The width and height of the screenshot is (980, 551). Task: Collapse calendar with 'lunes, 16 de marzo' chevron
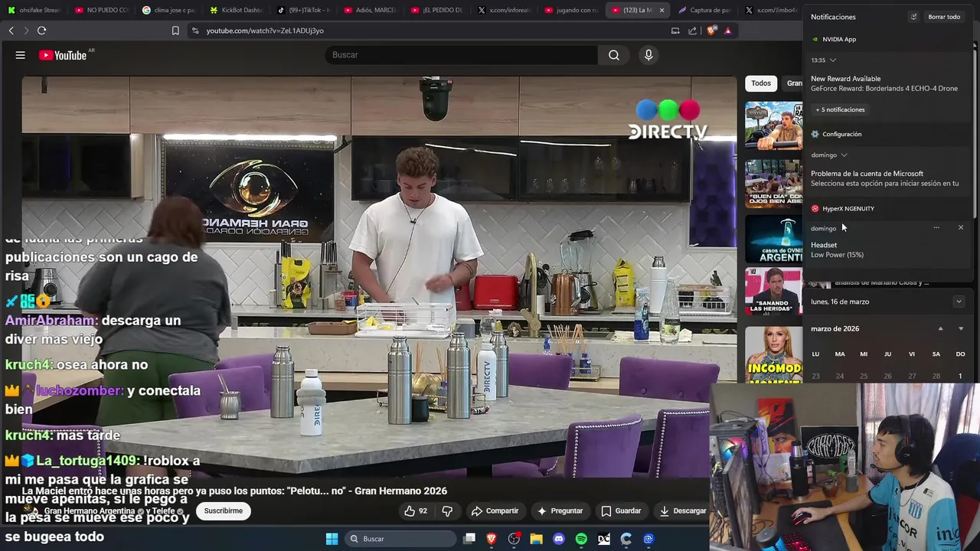(958, 302)
